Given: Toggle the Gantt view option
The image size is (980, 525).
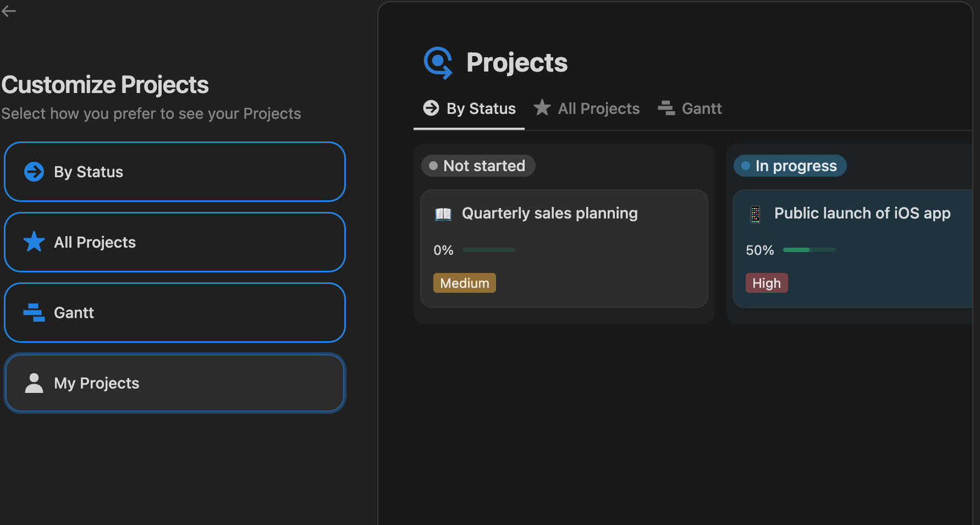Looking at the screenshot, I should point(175,313).
